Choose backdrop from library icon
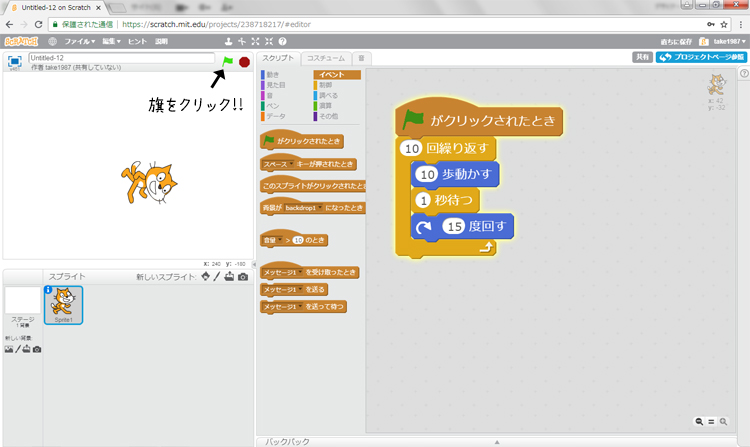 pyautogui.click(x=9, y=349)
